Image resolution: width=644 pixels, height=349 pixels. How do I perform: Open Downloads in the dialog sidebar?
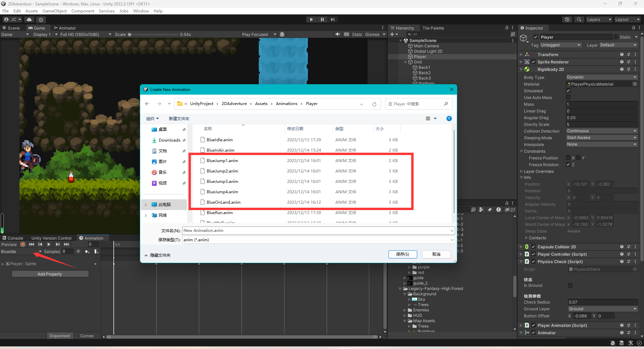[x=169, y=140]
